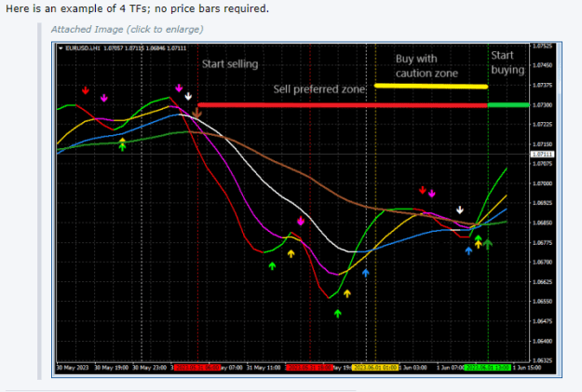Click the 'Attached Image (click to enlarge)' caption
This screenshot has width=582, height=392.
click(x=128, y=29)
